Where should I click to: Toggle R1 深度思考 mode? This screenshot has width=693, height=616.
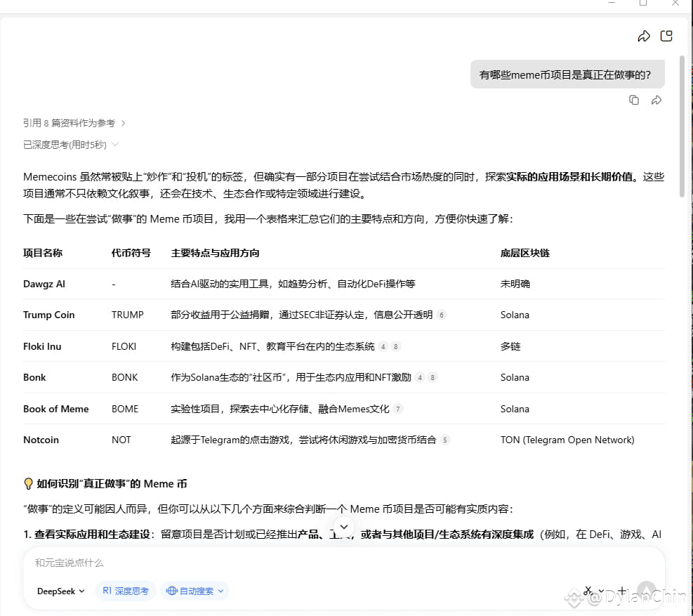(x=126, y=591)
